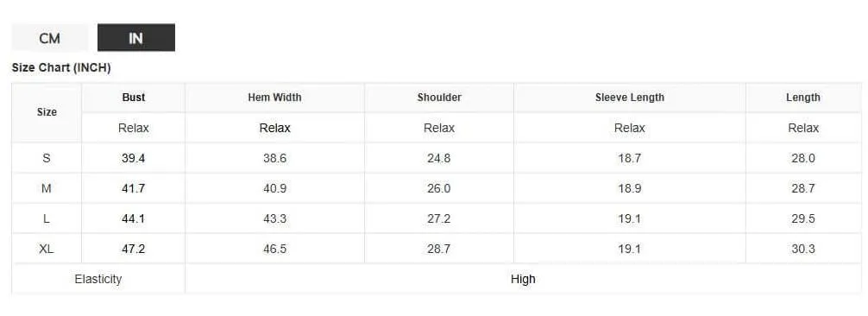Select the S size row label
Viewport: 868px width, 316px height.
point(47,158)
